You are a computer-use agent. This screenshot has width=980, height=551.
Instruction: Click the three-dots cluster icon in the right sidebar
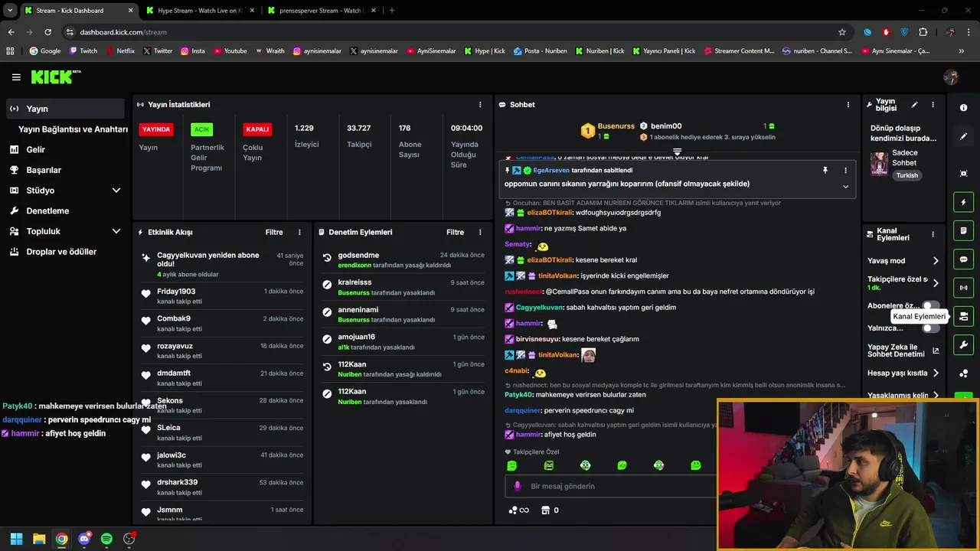point(963,373)
